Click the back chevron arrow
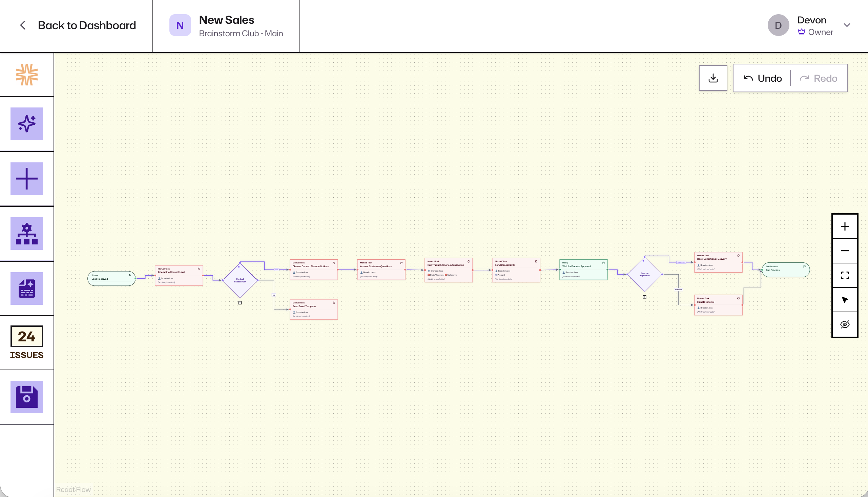The width and height of the screenshot is (868, 497). point(23,25)
